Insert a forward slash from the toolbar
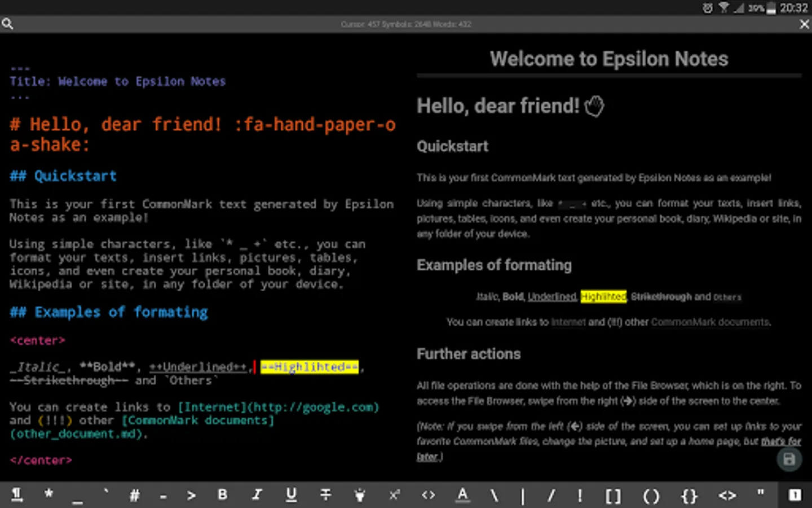The image size is (812, 508). pos(551,496)
